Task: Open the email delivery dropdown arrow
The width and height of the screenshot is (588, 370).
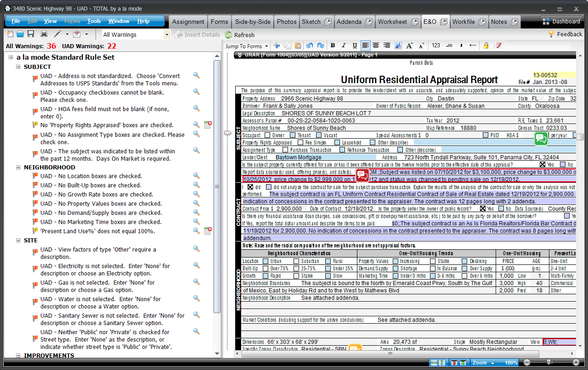Action: 86,34
